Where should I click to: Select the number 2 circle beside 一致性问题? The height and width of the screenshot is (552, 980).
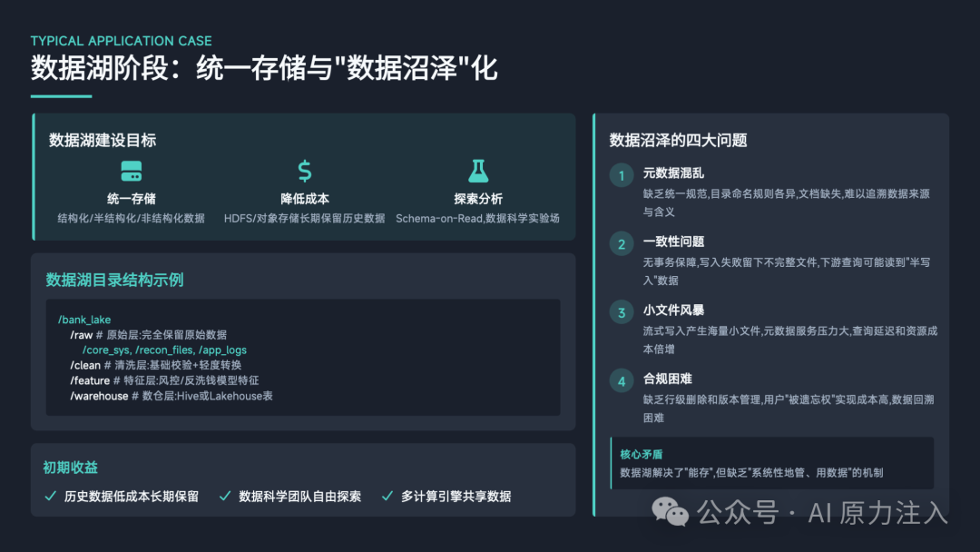(622, 244)
